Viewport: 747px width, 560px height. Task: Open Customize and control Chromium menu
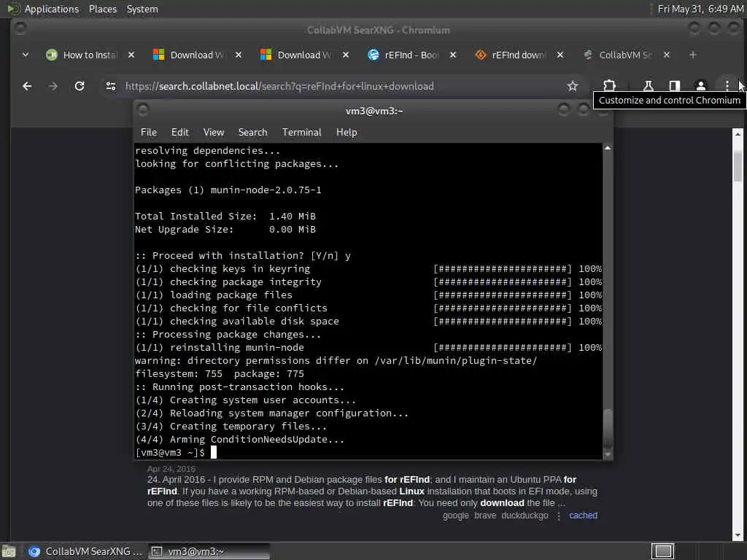(x=727, y=86)
